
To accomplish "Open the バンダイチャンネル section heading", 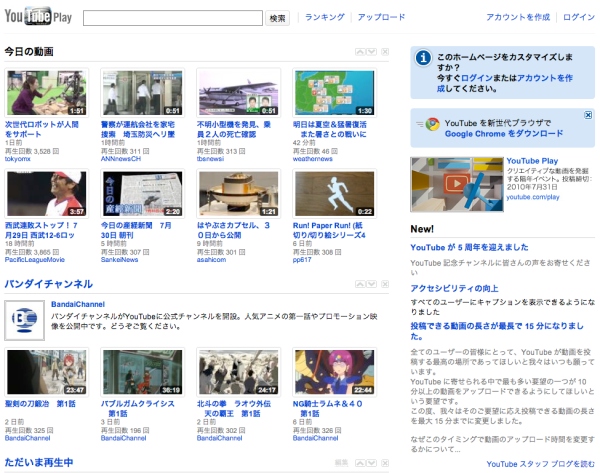I will (48, 284).
